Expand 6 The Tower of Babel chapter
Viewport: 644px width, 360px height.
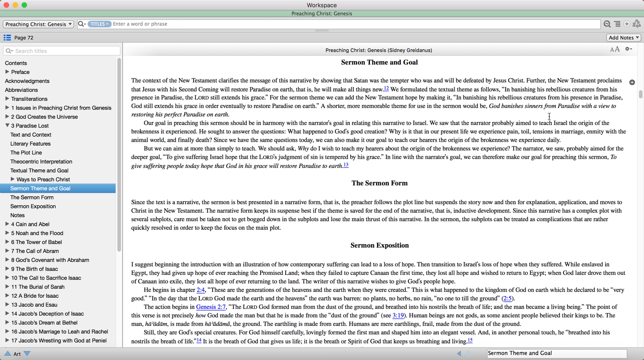(7, 242)
